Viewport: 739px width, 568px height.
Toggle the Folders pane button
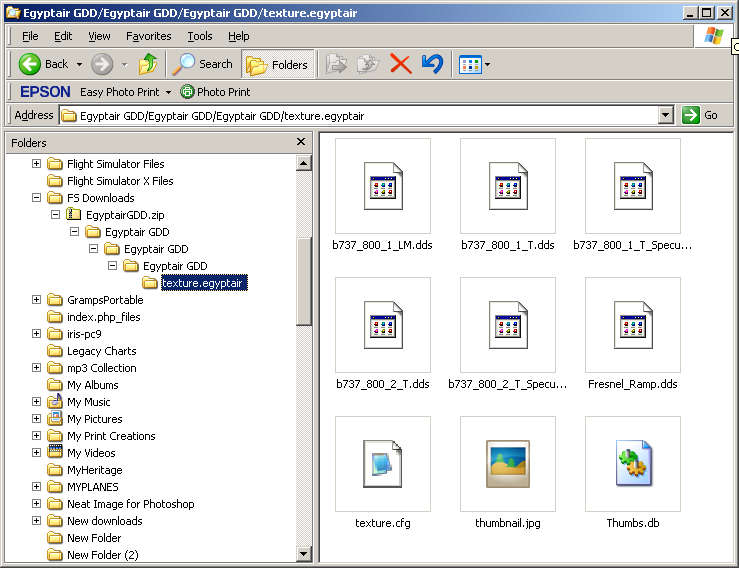point(278,64)
